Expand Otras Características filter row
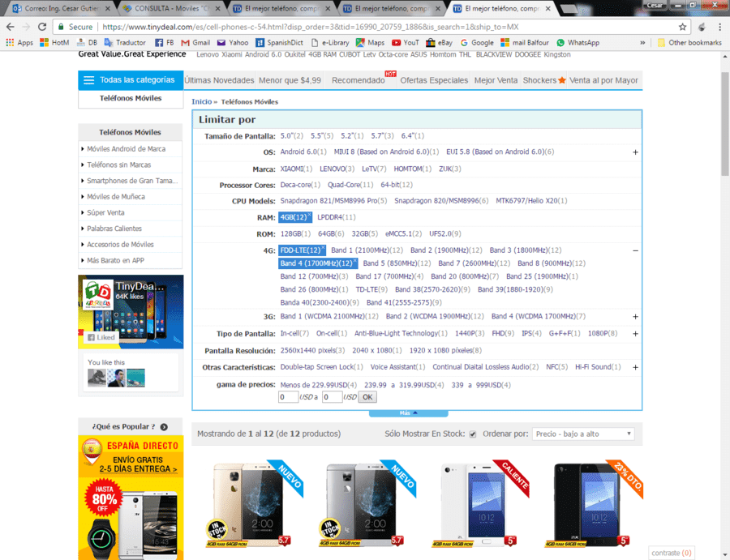This screenshot has width=730, height=560. tap(635, 367)
